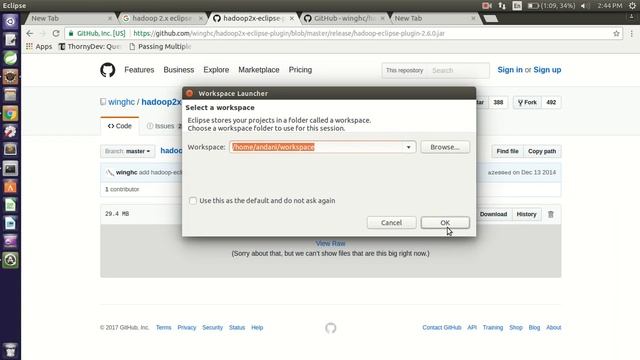Open the Features menu on GitHub
The height and width of the screenshot is (360, 640).
(139, 70)
